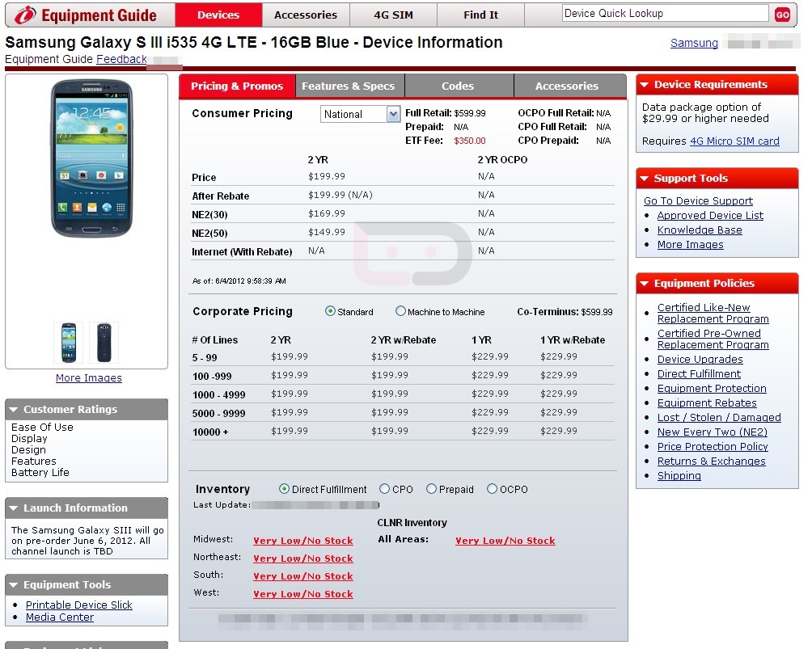Screen dimensions: 812x649
Task: Select the Prepaid inventory option
Action: [x=431, y=489]
